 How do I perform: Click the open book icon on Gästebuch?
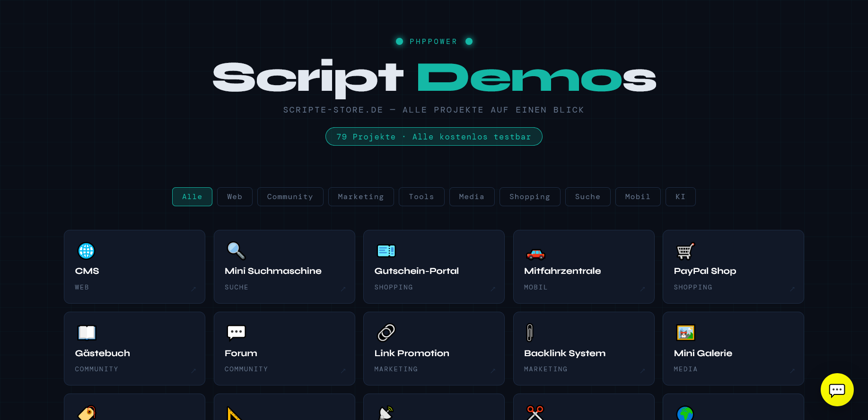pyautogui.click(x=87, y=333)
